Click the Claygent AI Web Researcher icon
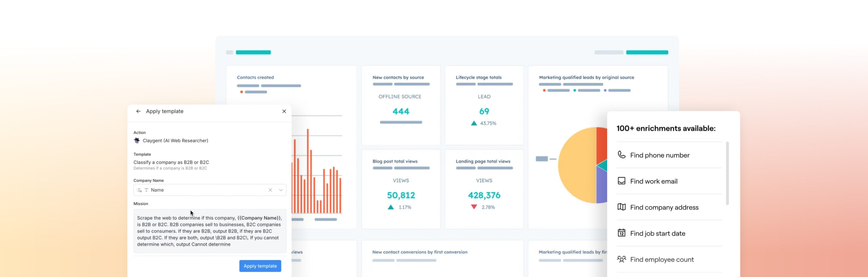Screen dimensions: 868x277 click(x=137, y=141)
